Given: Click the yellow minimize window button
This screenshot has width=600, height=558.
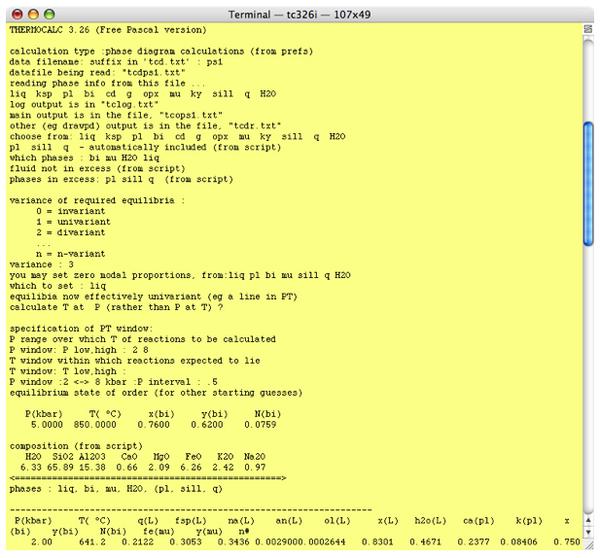Looking at the screenshot, I should [33, 15].
